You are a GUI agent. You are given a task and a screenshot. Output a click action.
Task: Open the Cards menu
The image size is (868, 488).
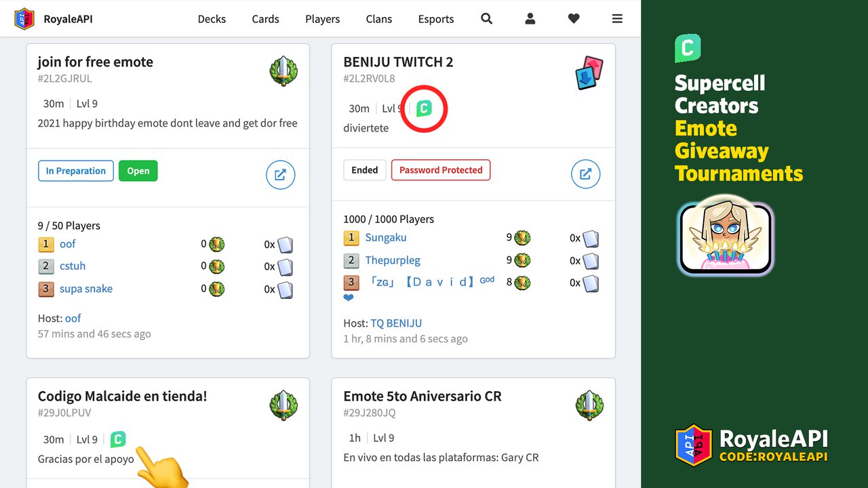point(265,19)
